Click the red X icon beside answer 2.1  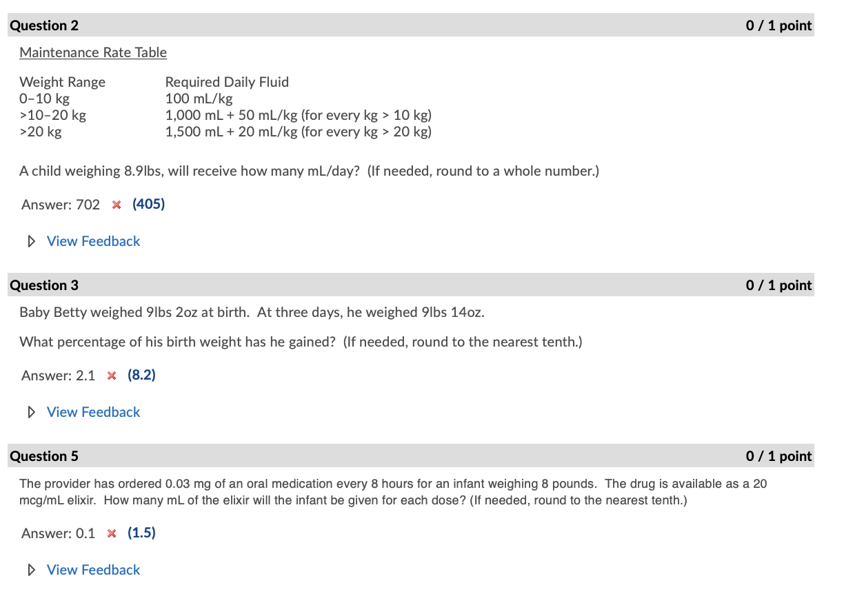[112, 376]
